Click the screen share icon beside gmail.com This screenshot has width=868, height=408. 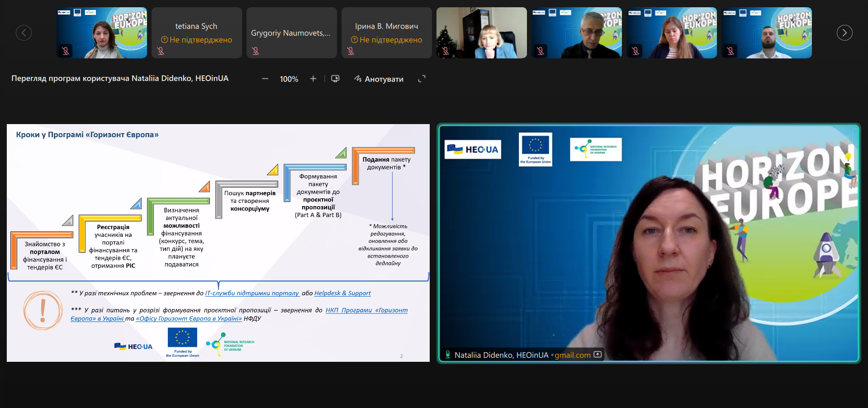pos(598,355)
